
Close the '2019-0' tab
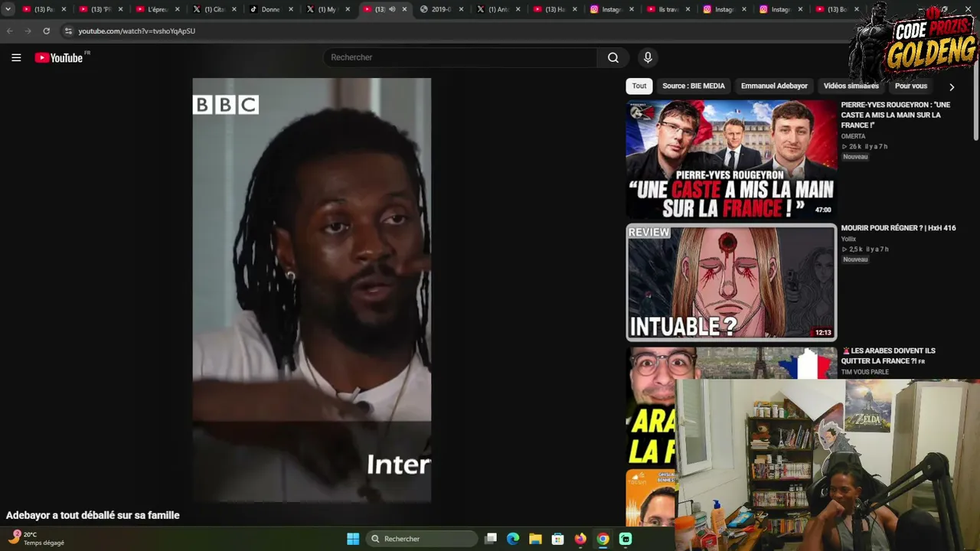(x=461, y=9)
